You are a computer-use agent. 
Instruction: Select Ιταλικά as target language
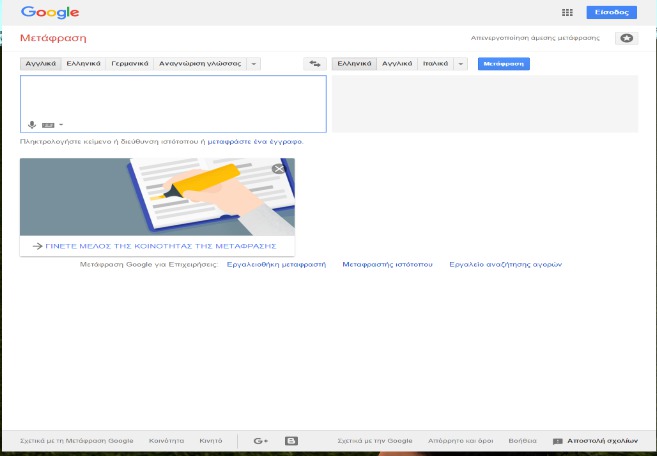[x=436, y=64]
